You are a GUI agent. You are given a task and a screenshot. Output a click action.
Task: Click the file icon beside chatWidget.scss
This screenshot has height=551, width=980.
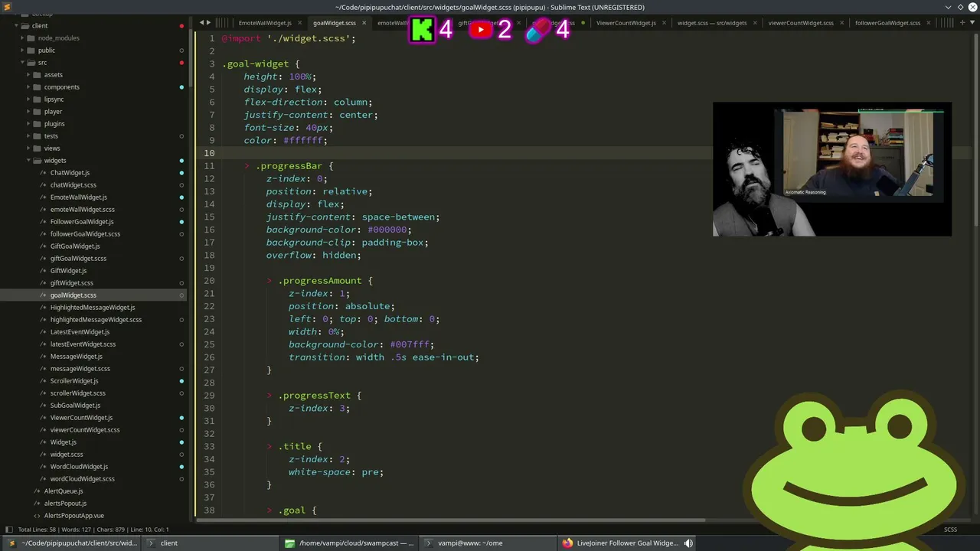tap(43, 185)
